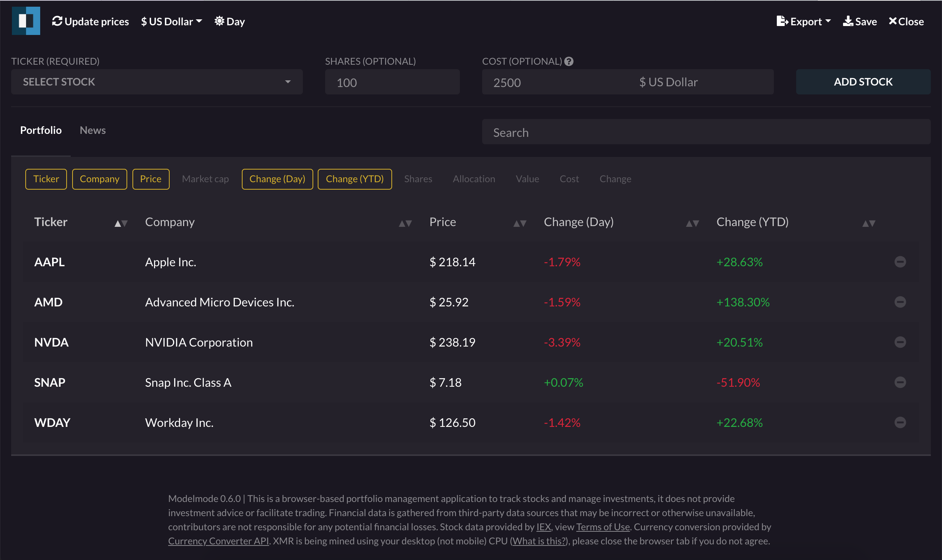Open the Export dropdown menu
The image size is (942, 560).
coord(803,22)
